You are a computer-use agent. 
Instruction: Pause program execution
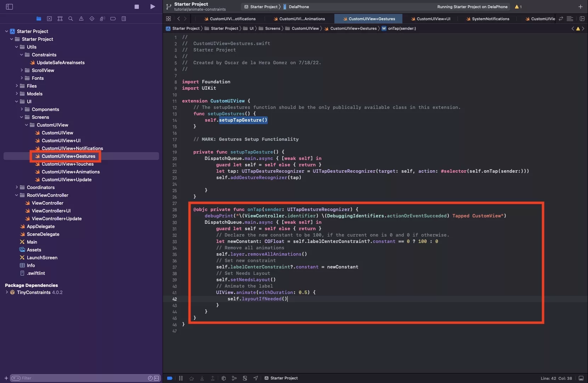pos(181,378)
